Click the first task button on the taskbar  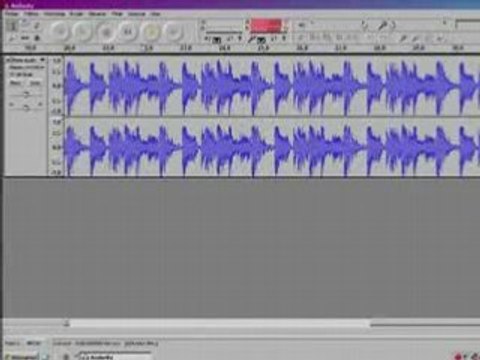point(21,357)
